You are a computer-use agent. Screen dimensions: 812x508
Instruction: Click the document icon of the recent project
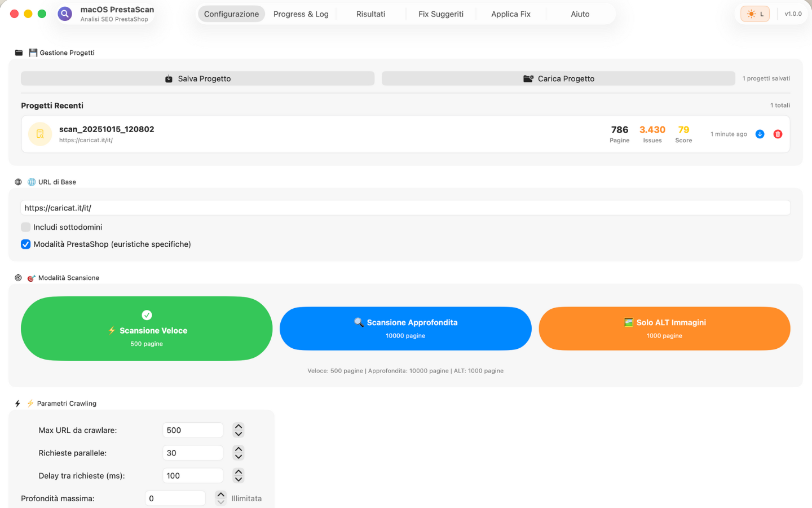click(39, 134)
